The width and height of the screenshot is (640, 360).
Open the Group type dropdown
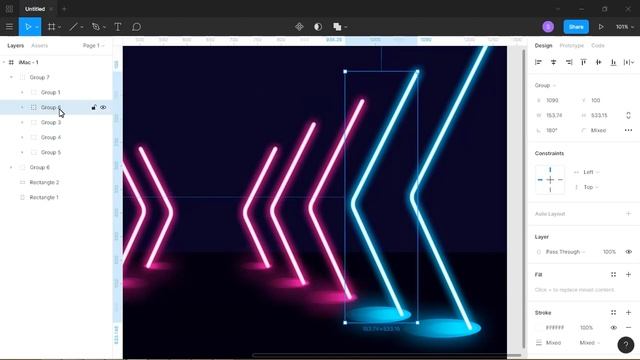tap(545, 85)
